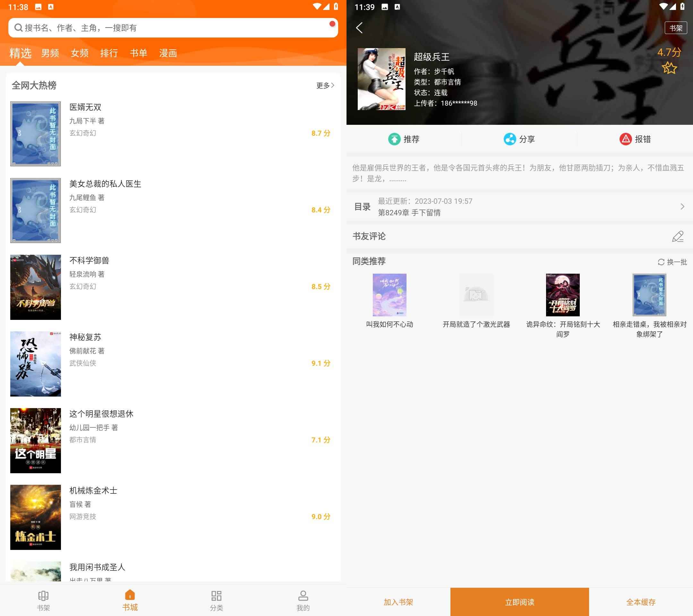The height and width of the screenshot is (616, 693).
Task: Toggle the star rating for 超级兵王
Action: [669, 68]
